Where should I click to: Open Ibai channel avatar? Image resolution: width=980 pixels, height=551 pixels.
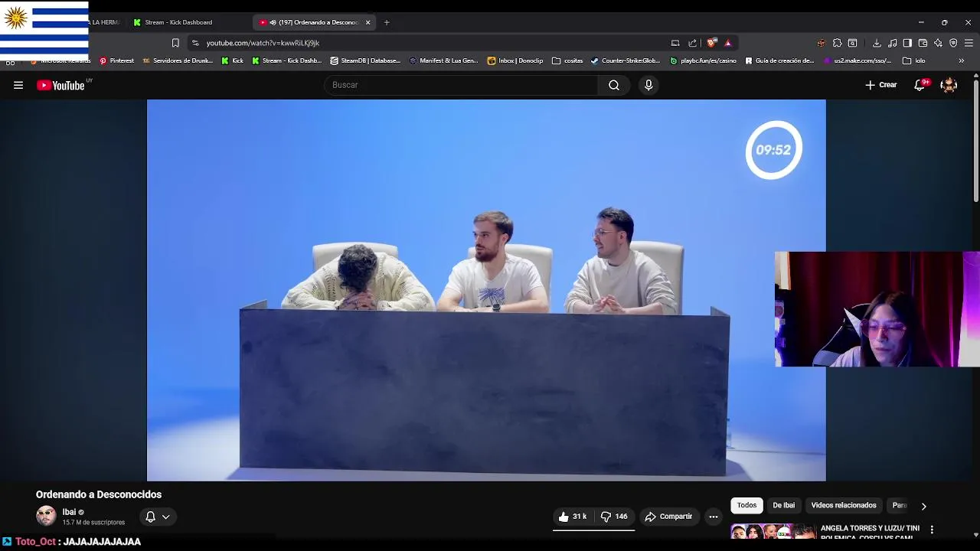(46, 516)
